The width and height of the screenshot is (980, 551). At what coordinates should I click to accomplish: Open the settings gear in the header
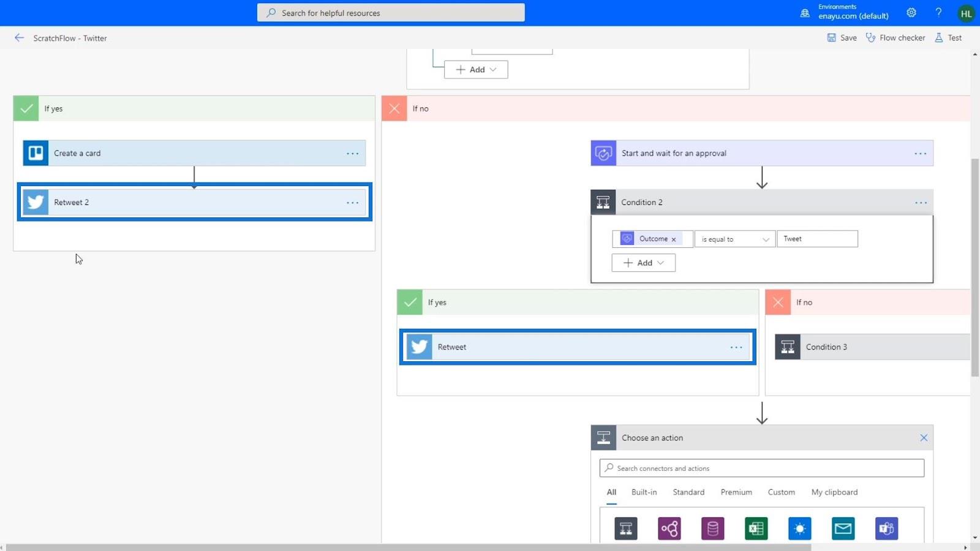click(x=911, y=13)
